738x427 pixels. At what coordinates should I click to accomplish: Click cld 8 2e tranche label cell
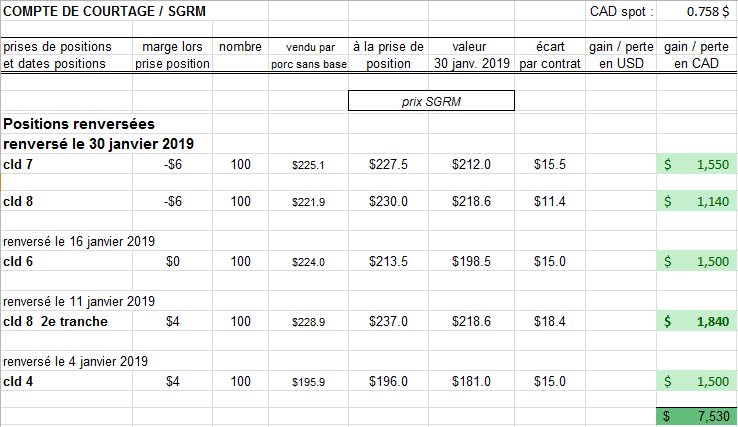[56, 321]
